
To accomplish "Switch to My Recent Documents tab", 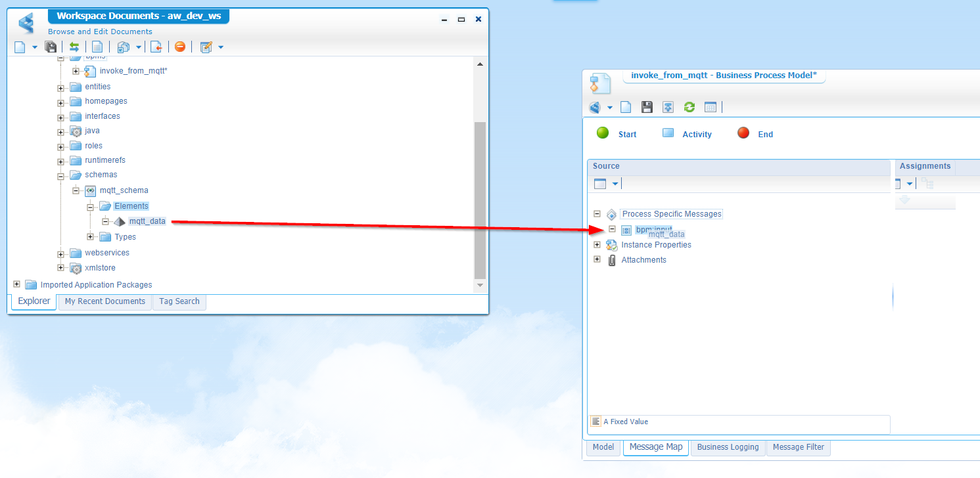I will point(105,301).
